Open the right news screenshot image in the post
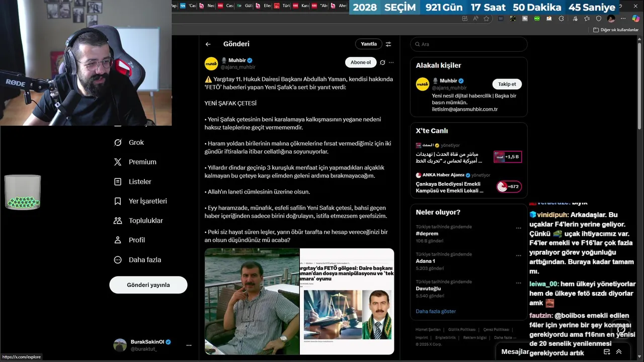 (347, 302)
